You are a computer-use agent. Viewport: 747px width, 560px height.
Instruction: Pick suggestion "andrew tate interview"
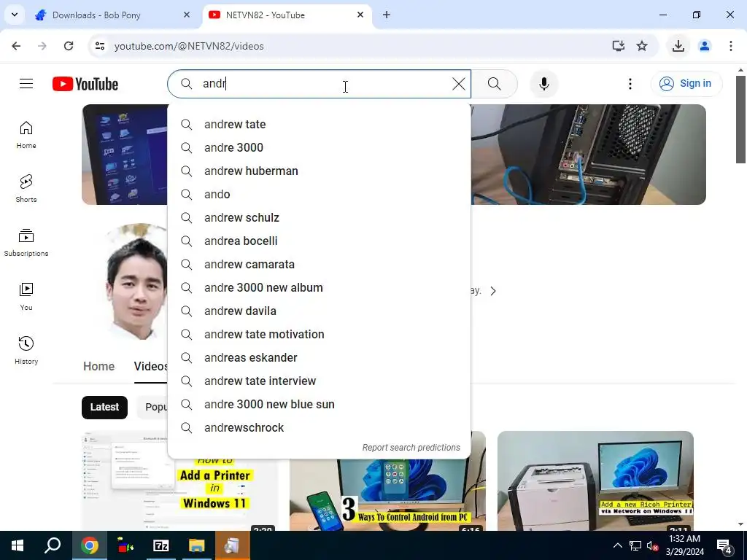point(319,381)
